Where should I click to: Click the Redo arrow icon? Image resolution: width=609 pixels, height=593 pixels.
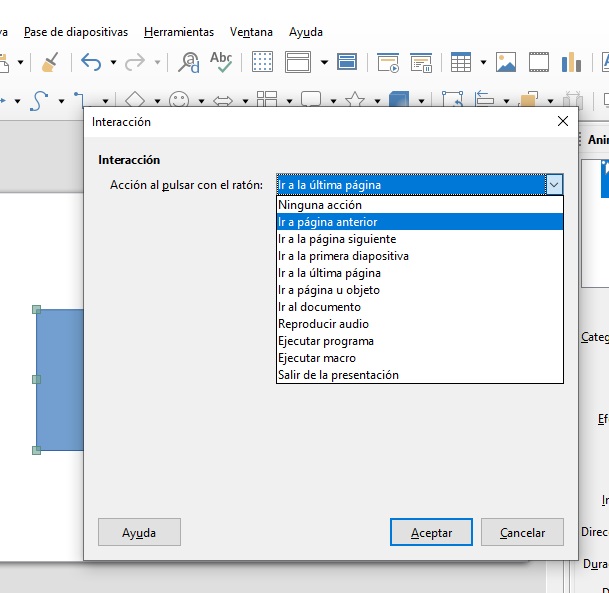click(x=135, y=62)
